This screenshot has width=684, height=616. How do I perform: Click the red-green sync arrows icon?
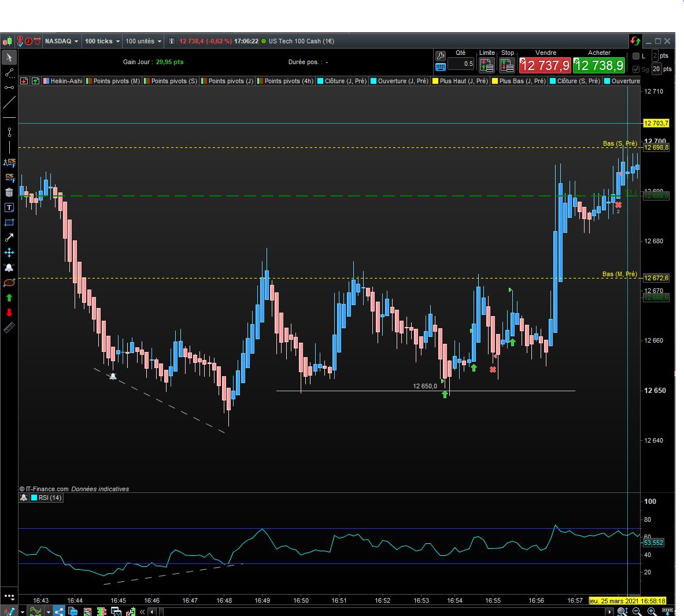635,41
